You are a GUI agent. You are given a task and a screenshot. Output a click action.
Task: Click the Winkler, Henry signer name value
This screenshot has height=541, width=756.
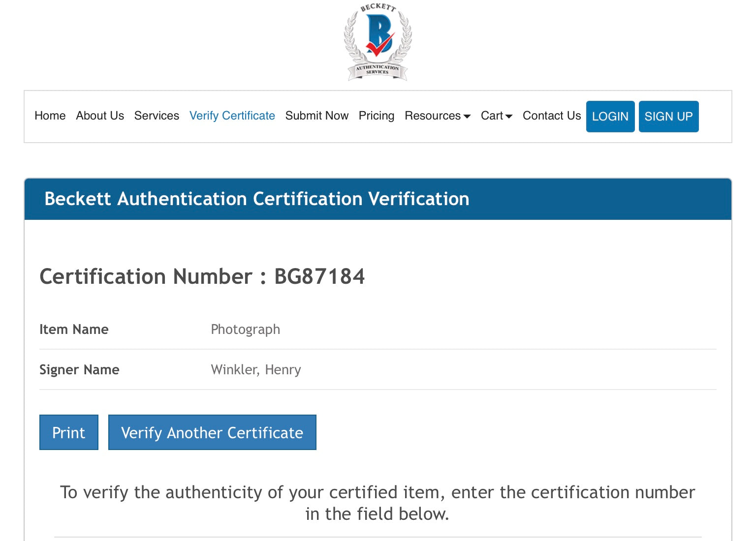256,369
